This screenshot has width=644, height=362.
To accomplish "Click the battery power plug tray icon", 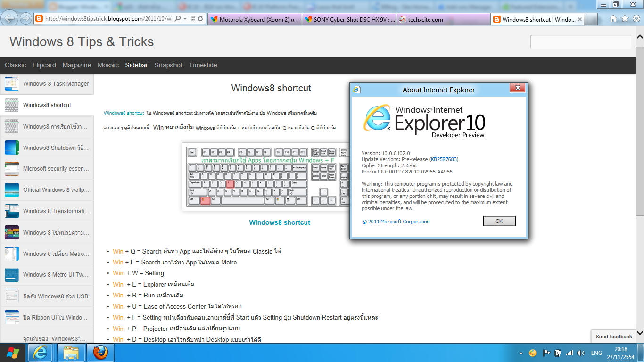I will point(558,353).
